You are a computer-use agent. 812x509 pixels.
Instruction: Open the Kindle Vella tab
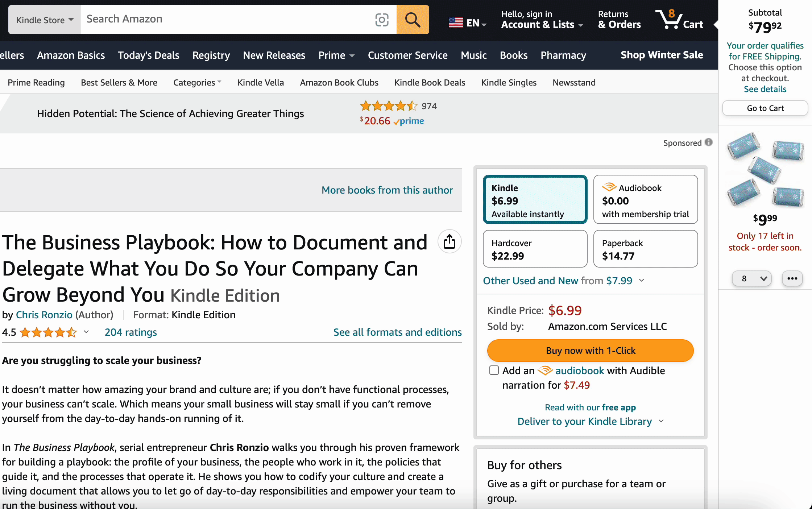261,83
